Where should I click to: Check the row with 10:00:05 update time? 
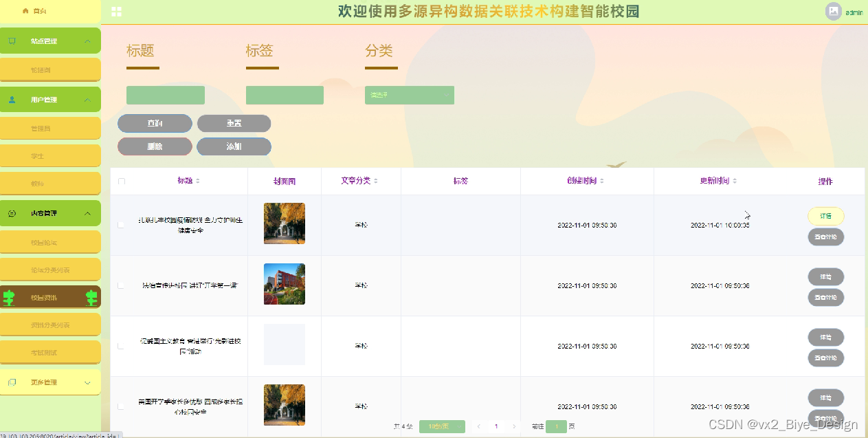[x=122, y=225]
